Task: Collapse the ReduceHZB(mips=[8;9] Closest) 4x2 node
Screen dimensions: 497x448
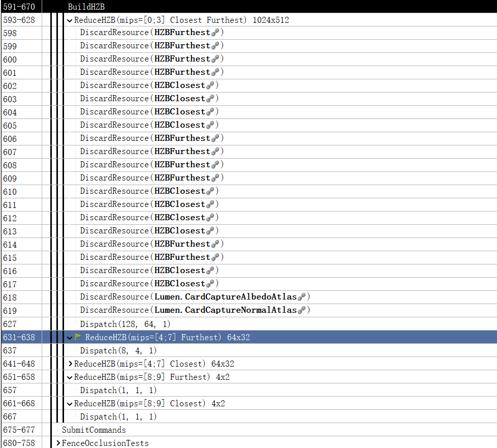Action: click(x=70, y=403)
